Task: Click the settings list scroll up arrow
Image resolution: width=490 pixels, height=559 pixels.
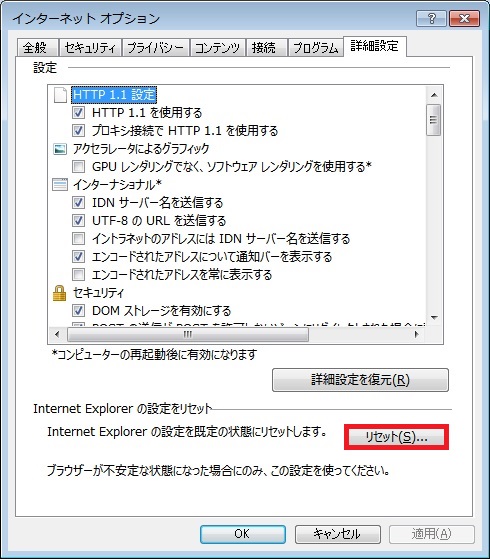Action: (x=434, y=95)
